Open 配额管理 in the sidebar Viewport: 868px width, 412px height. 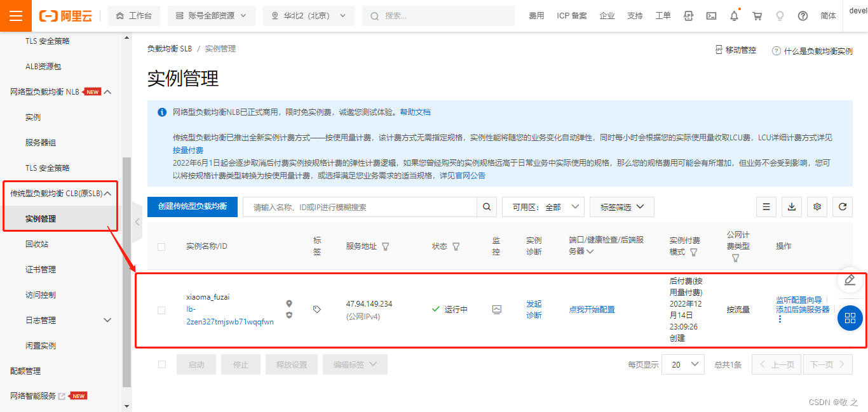pos(25,371)
